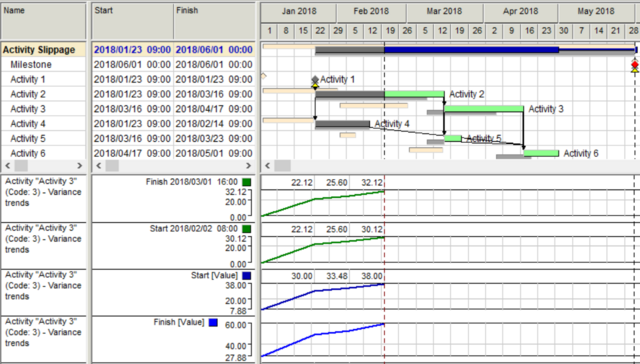
Task: Click the Start/Finish pane scrollbar thumb
Action: (112, 166)
